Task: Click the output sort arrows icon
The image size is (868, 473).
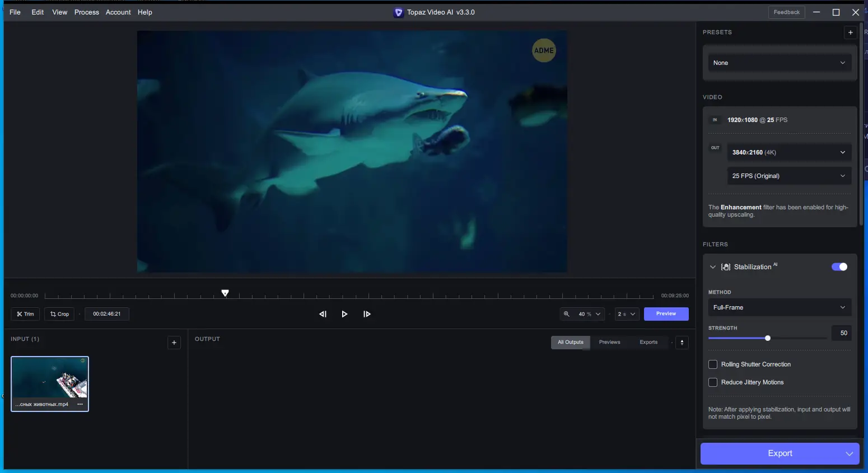Action: pos(682,343)
